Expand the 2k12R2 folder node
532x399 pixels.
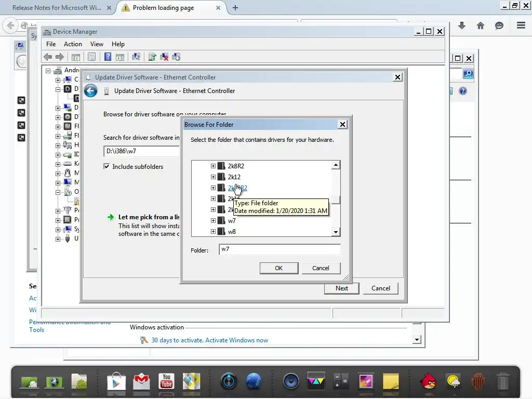coord(213,188)
